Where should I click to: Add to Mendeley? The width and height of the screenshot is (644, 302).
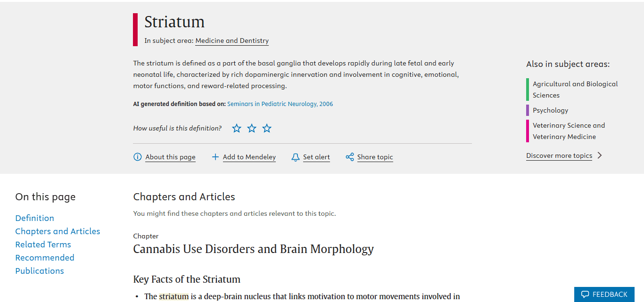pyautogui.click(x=249, y=157)
